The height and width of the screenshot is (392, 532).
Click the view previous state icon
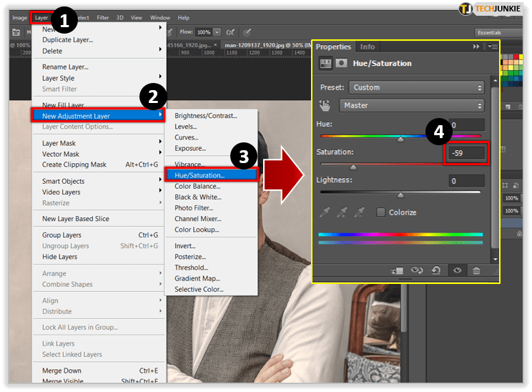[417, 270]
